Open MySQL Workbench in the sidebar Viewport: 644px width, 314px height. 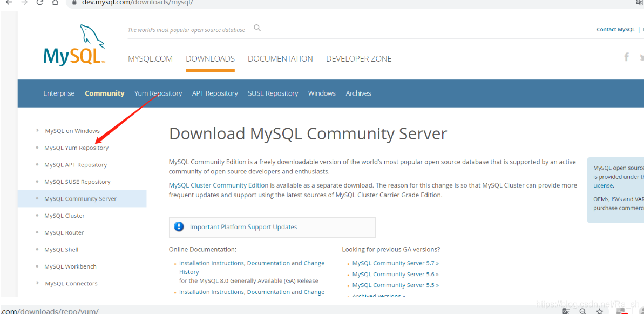pos(70,266)
